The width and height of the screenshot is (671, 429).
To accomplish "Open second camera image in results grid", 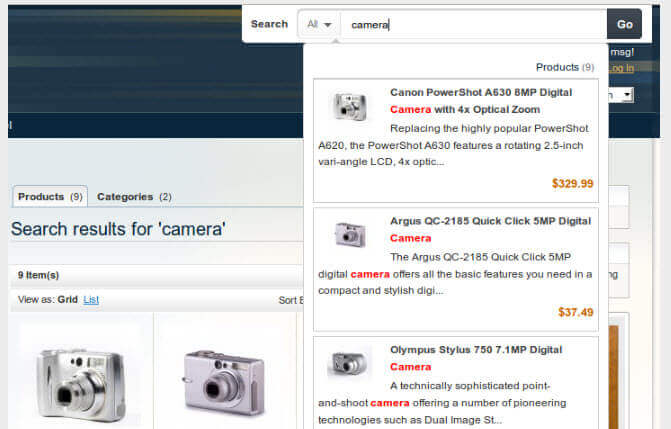I will tap(222, 382).
